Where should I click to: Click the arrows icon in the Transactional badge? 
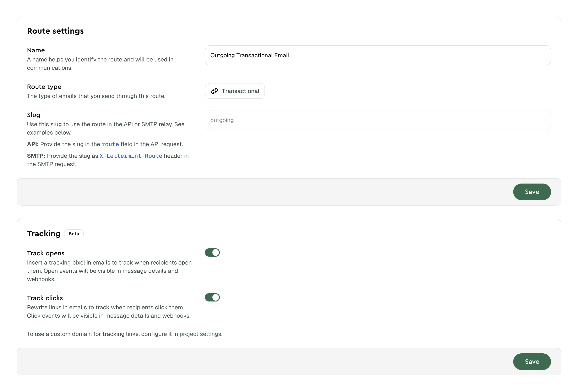214,91
